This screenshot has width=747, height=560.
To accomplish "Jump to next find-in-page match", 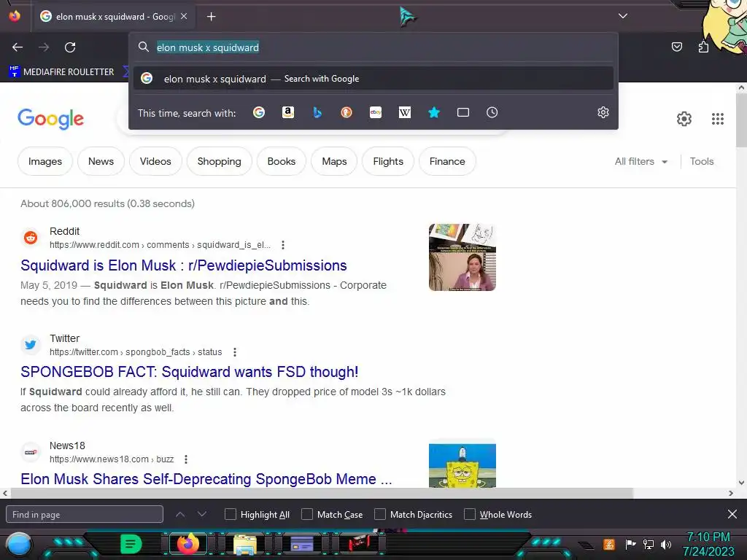I will click(x=202, y=514).
